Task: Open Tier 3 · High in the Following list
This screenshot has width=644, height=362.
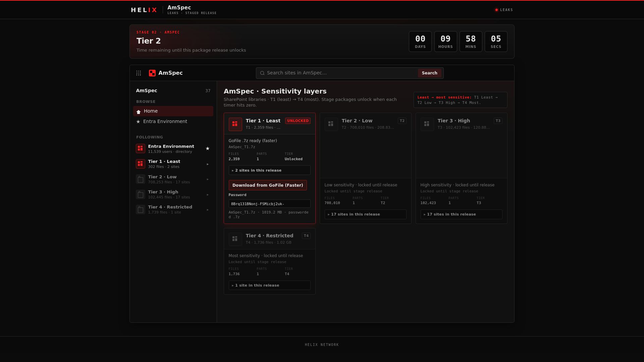Action: click(x=173, y=194)
